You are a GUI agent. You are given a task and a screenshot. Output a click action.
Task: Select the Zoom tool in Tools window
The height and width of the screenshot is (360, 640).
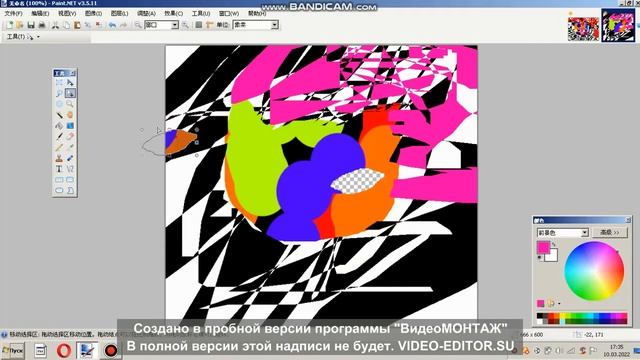(x=70, y=104)
